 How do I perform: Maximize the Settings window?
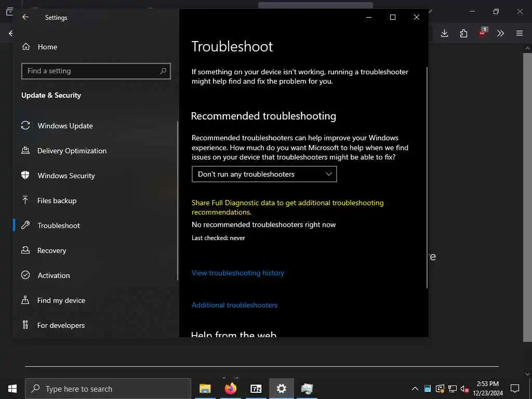393,17
